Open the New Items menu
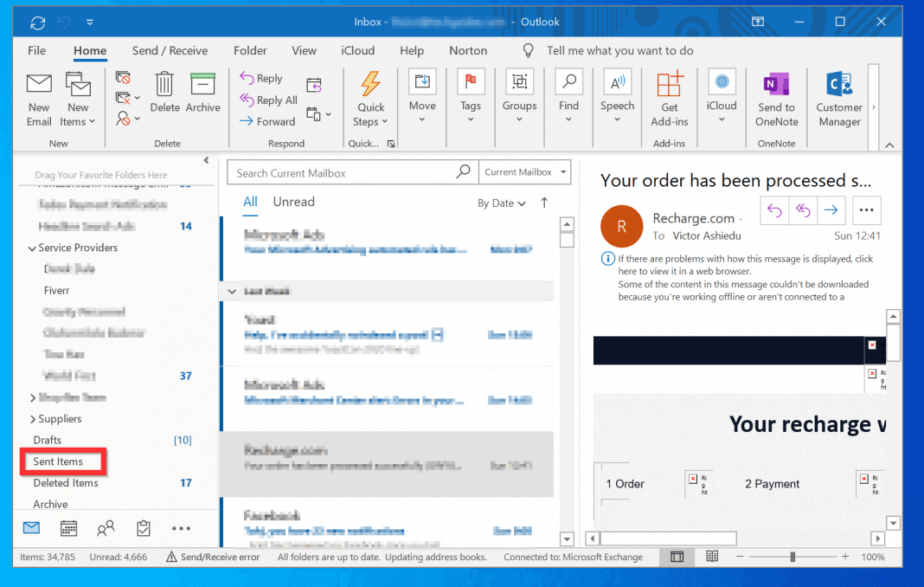 pyautogui.click(x=77, y=99)
